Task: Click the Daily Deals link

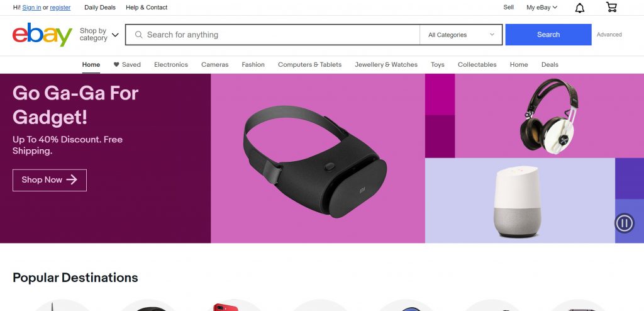Action: click(100, 8)
